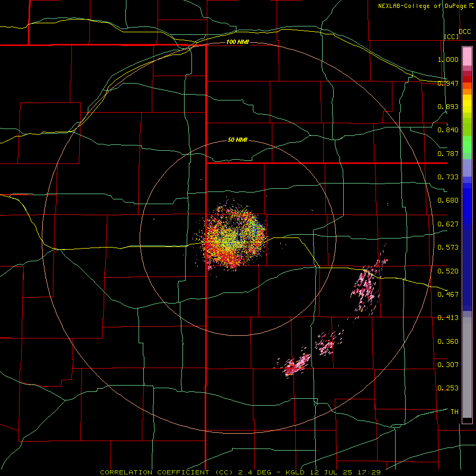Click the NEXLAB-College of DuPage label
The width and height of the screenshot is (476, 476).
423,6
